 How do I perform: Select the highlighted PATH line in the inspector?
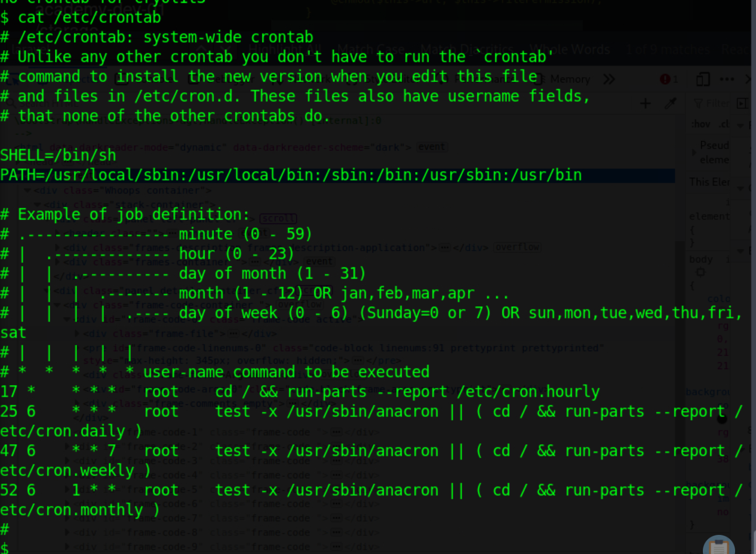tap(337, 176)
